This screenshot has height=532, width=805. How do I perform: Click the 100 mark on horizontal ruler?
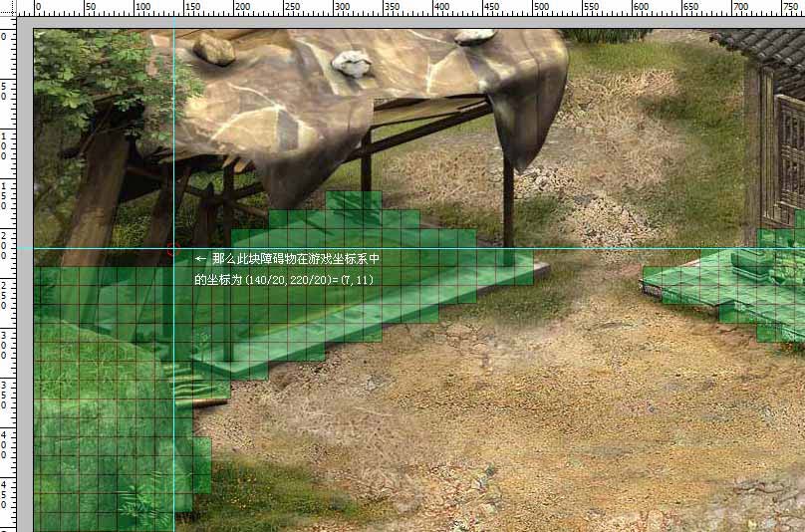[x=142, y=7]
